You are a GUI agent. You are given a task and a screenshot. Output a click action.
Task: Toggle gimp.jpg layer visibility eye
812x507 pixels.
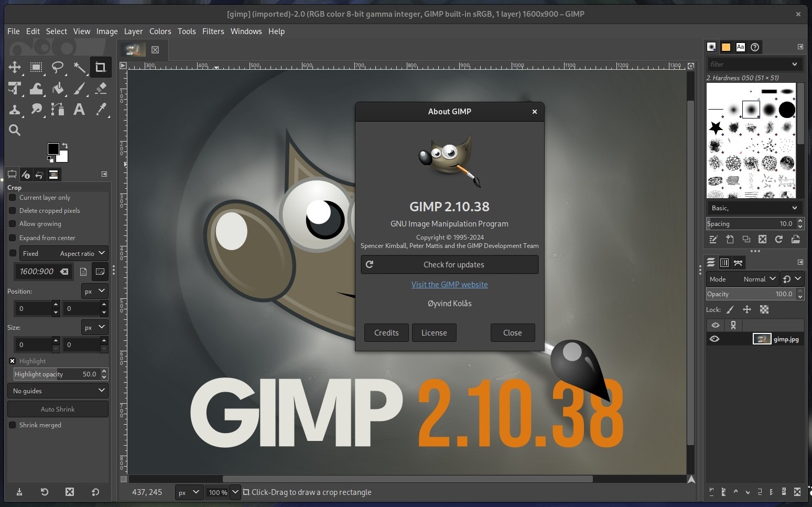point(714,339)
